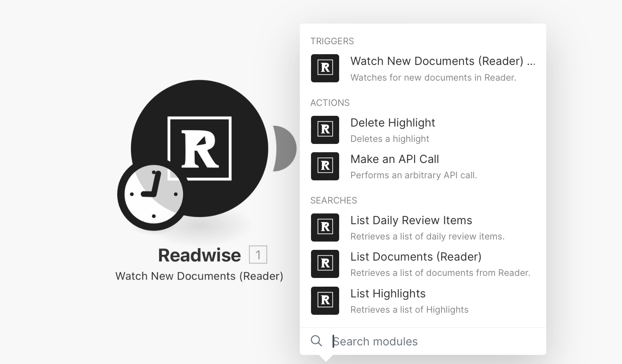This screenshot has width=622, height=364.
Task: Click the TRIGGERS section heading
Action: pyautogui.click(x=332, y=41)
